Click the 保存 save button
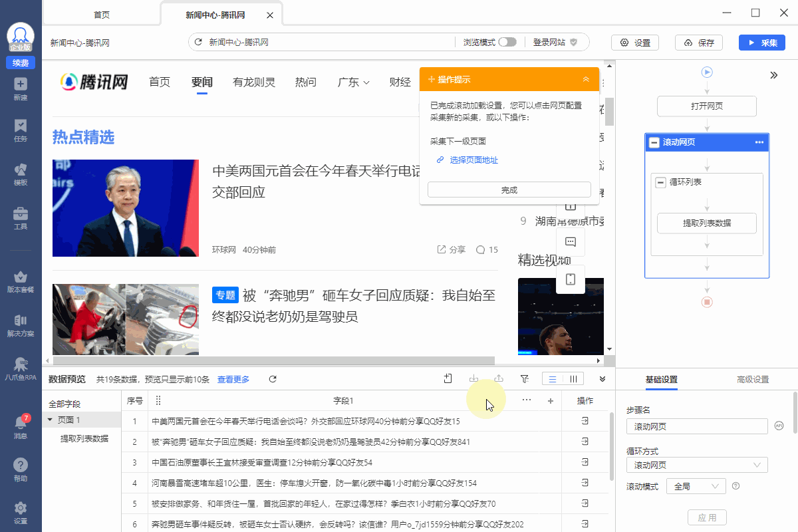Screen dimensions: 798x532 pos(699,43)
